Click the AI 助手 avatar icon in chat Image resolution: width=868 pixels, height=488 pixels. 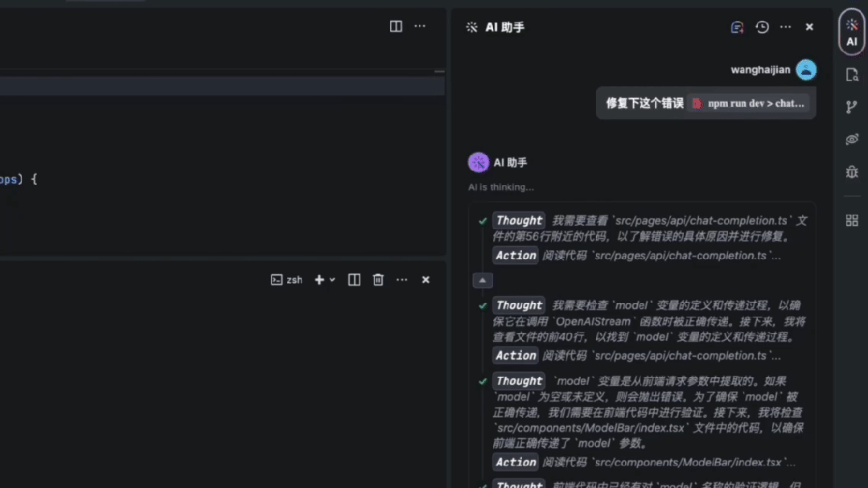479,162
